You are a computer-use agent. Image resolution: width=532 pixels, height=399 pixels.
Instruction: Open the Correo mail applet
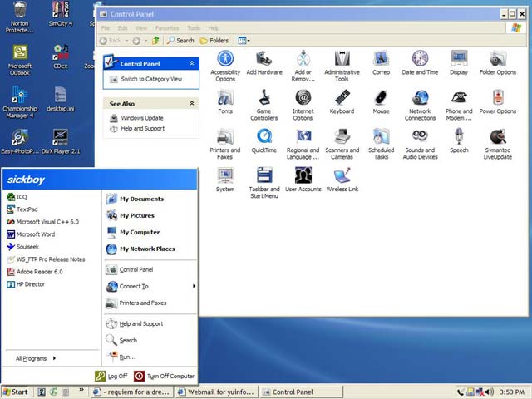tap(381, 63)
